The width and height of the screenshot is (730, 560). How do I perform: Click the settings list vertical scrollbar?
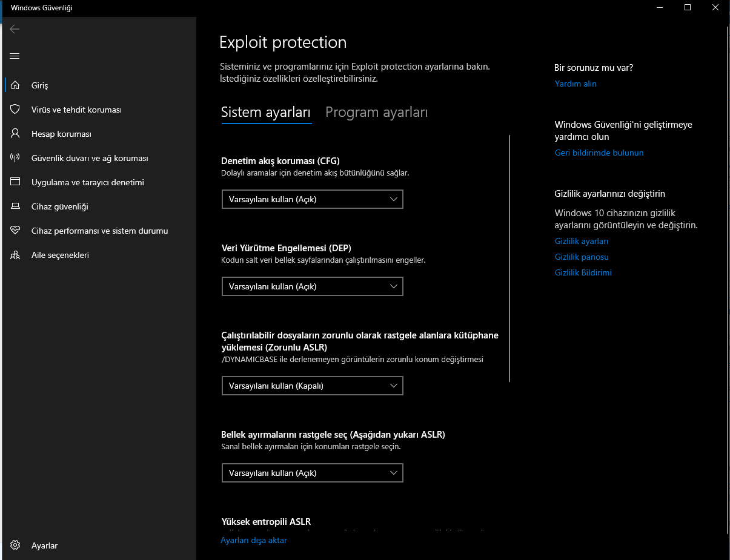[510, 259]
